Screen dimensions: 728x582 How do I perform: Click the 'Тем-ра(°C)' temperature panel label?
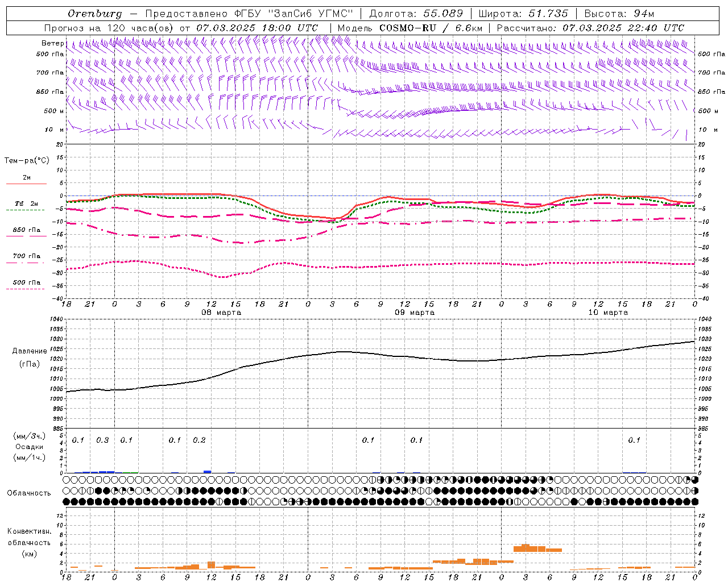(x=27, y=160)
